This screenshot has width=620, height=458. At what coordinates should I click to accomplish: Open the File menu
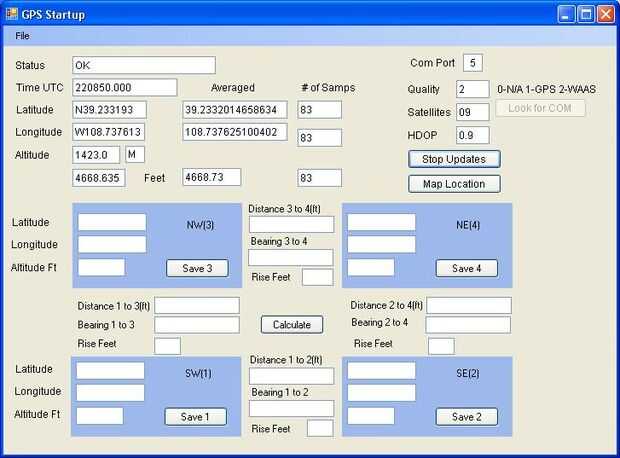coord(22,36)
